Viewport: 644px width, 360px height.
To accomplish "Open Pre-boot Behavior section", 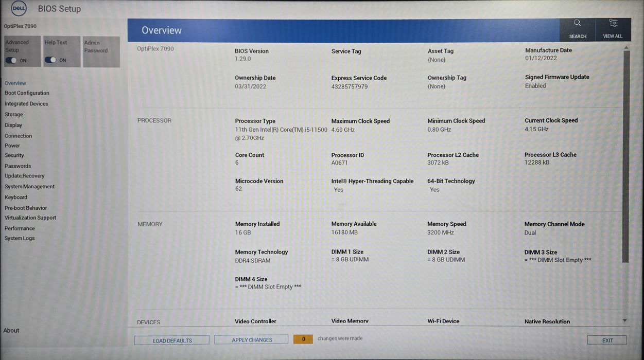I will (26, 208).
